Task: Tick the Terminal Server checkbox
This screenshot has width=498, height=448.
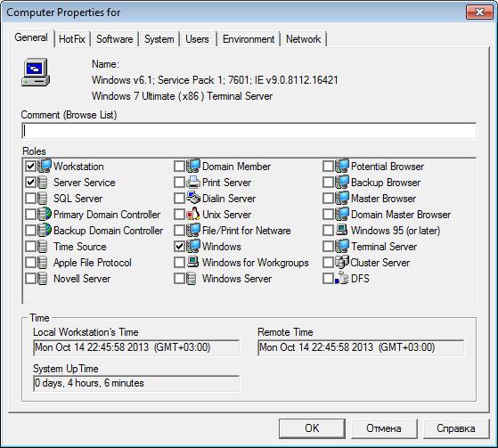Action: coord(328,247)
